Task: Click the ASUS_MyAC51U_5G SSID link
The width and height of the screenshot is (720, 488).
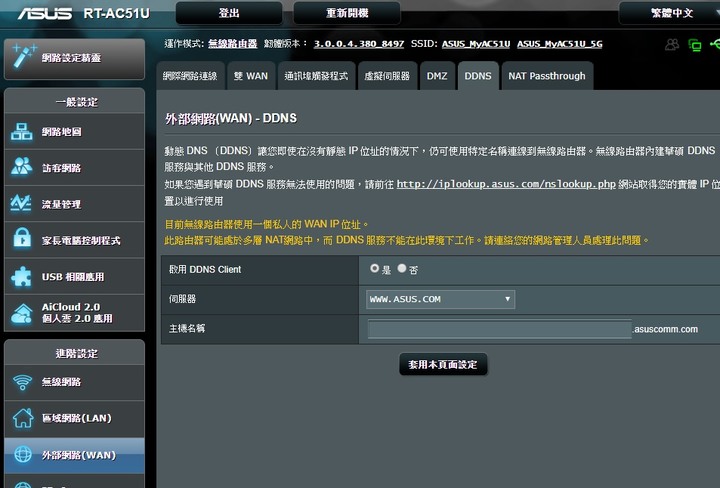Action: coord(559,44)
